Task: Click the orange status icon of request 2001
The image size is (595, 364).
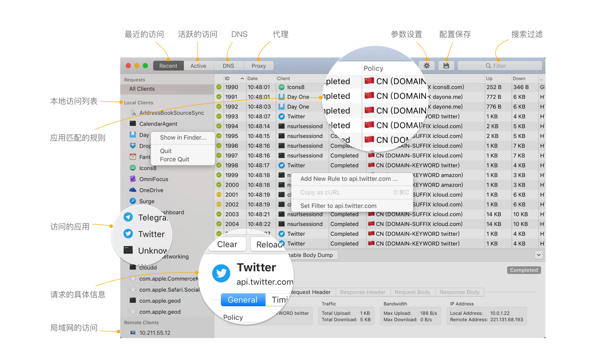Action: tap(219, 195)
